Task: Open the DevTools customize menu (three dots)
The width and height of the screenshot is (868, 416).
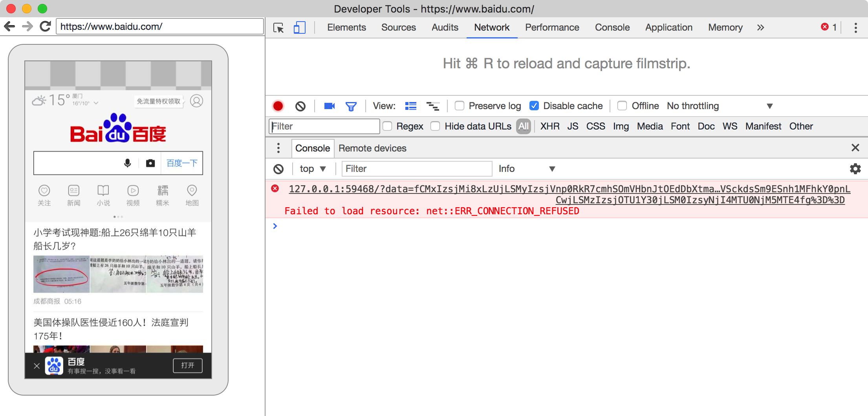Action: (855, 27)
